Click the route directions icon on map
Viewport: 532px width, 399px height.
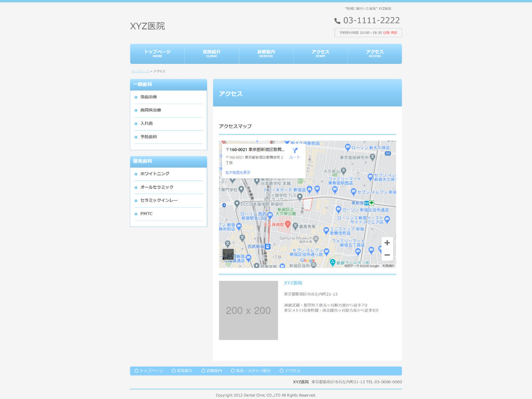(295, 151)
